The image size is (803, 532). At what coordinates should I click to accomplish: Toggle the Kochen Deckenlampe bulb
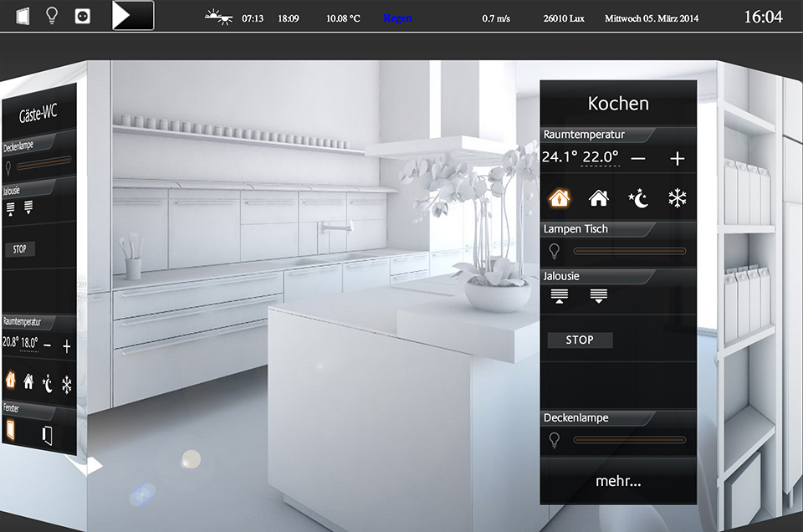click(x=553, y=440)
